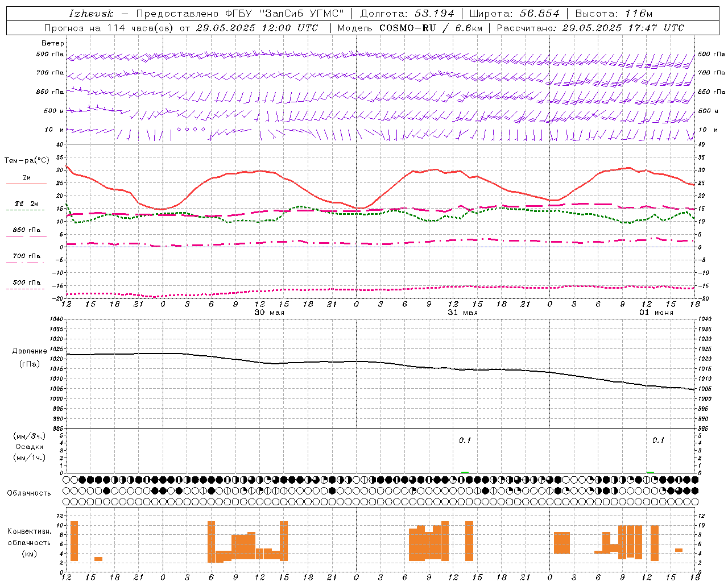
Task: Click the "31 мая" date label
Action: pos(462,313)
